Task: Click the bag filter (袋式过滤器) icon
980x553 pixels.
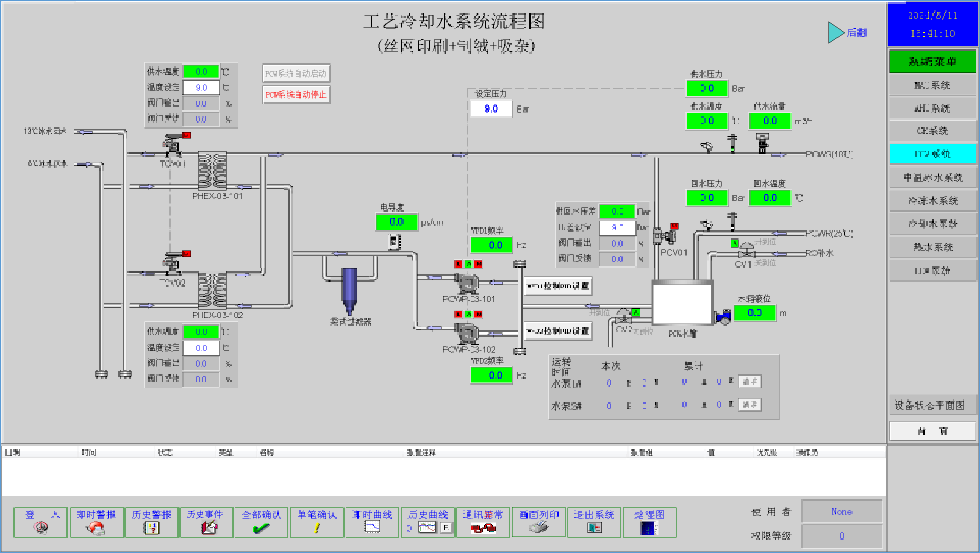Action: coord(350,291)
